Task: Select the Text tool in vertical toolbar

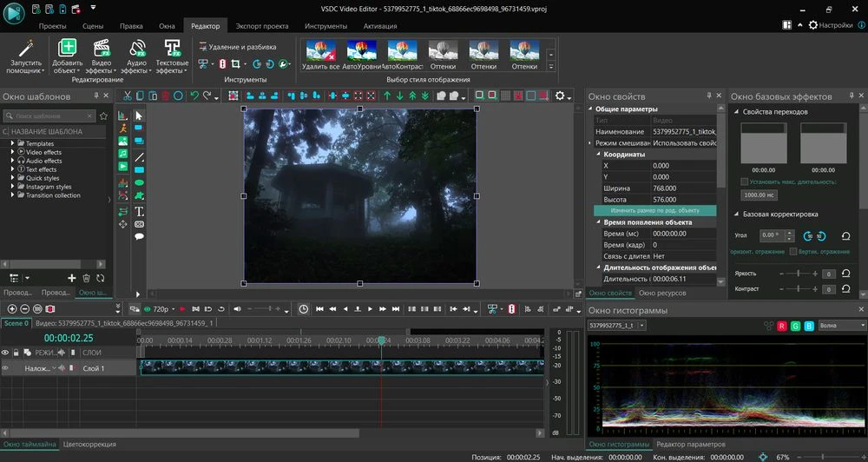Action: tap(139, 211)
